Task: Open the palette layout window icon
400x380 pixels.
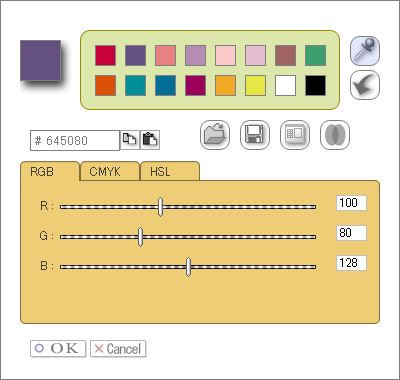Action: 295,135
